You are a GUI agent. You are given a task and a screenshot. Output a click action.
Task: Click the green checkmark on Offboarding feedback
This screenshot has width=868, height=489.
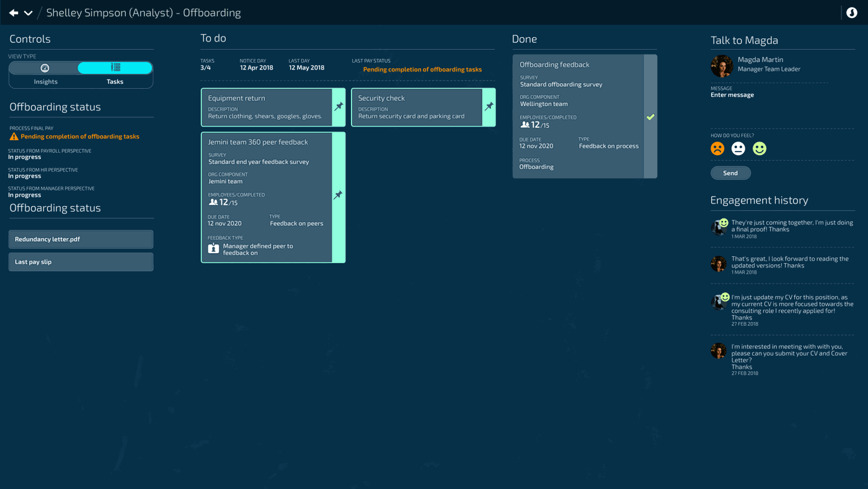[650, 117]
